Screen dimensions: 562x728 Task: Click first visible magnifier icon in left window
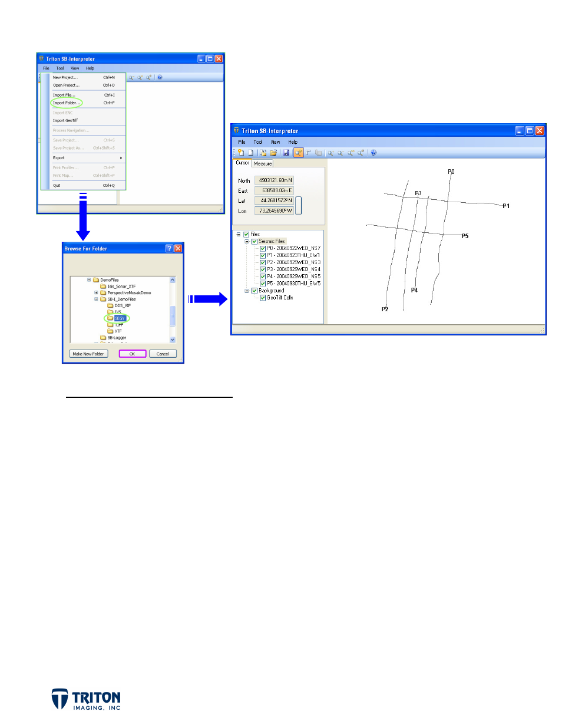click(x=131, y=77)
